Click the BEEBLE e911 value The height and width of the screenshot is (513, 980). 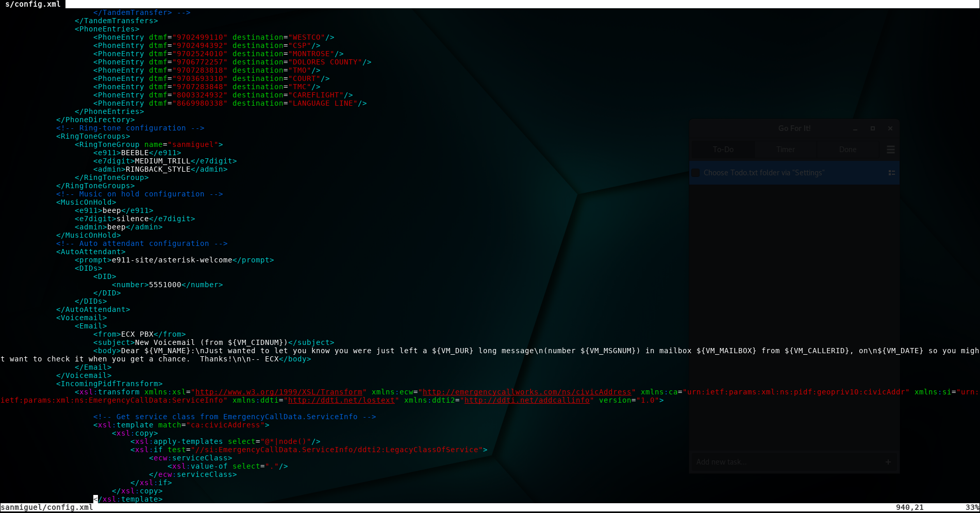tap(135, 153)
